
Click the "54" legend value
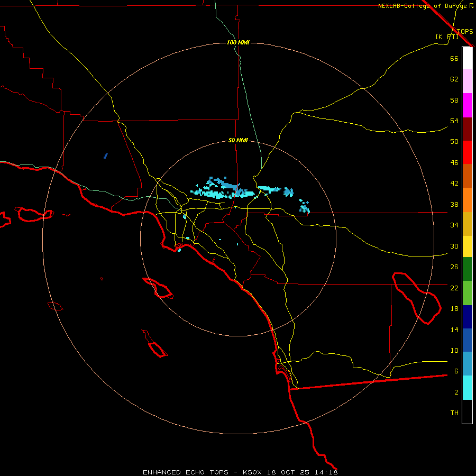(x=454, y=121)
